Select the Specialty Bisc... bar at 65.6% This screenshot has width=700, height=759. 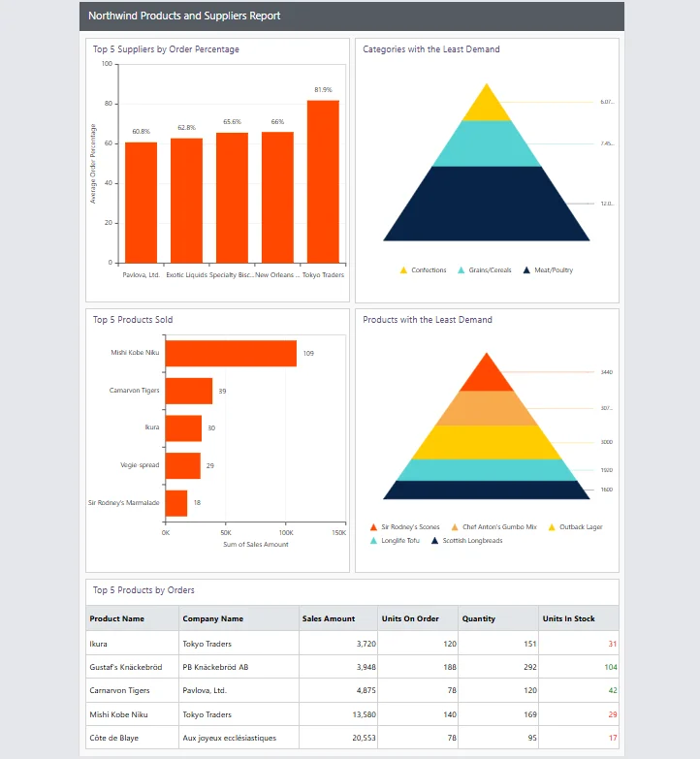pos(232,198)
